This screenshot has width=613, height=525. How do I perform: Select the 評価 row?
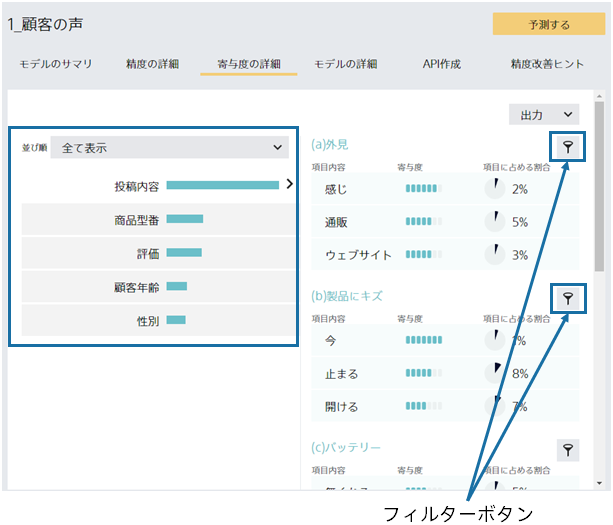point(158,253)
